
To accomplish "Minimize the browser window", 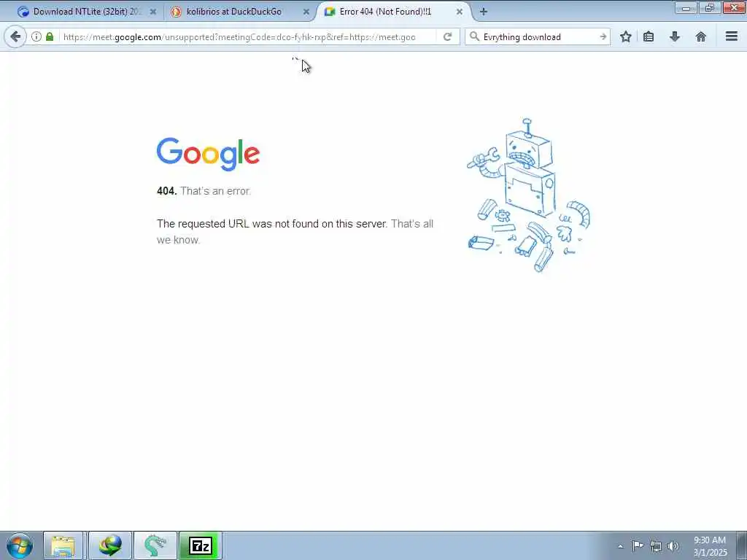I will [x=686, y=7].
